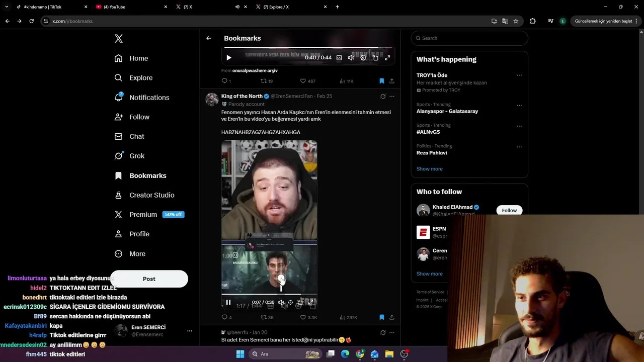The height and width of the screenshot is (362, 644).
Task: Open more options on King of the North post
Action: [x=392, y=96]
